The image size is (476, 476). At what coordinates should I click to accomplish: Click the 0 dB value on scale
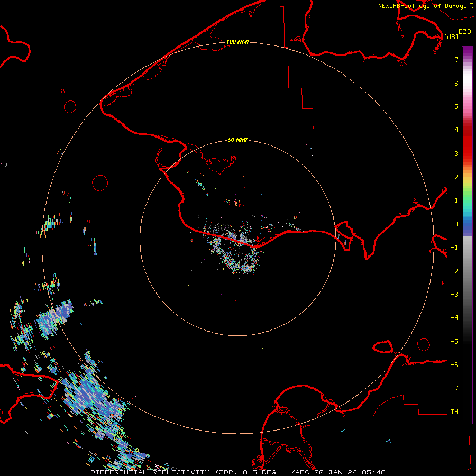[456, 224]
